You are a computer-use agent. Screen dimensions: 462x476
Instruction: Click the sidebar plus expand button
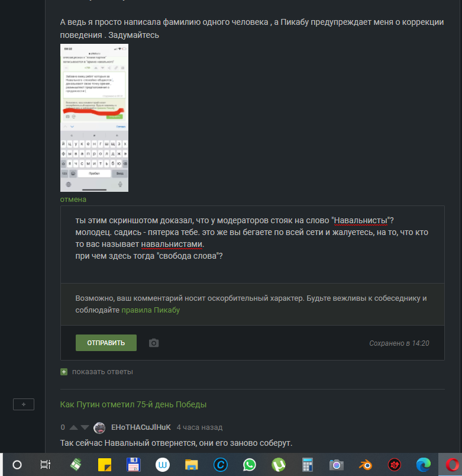24,404
